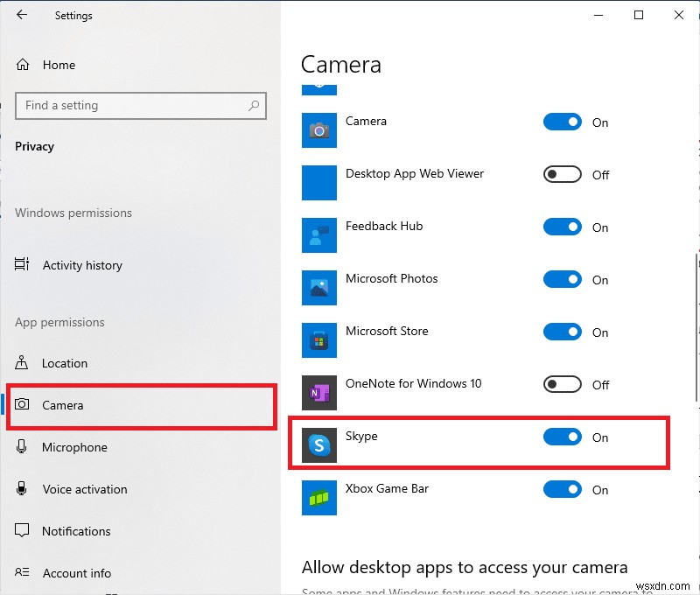
Task: Toggle Microsoft Store camera access
Action: [562, 332]
